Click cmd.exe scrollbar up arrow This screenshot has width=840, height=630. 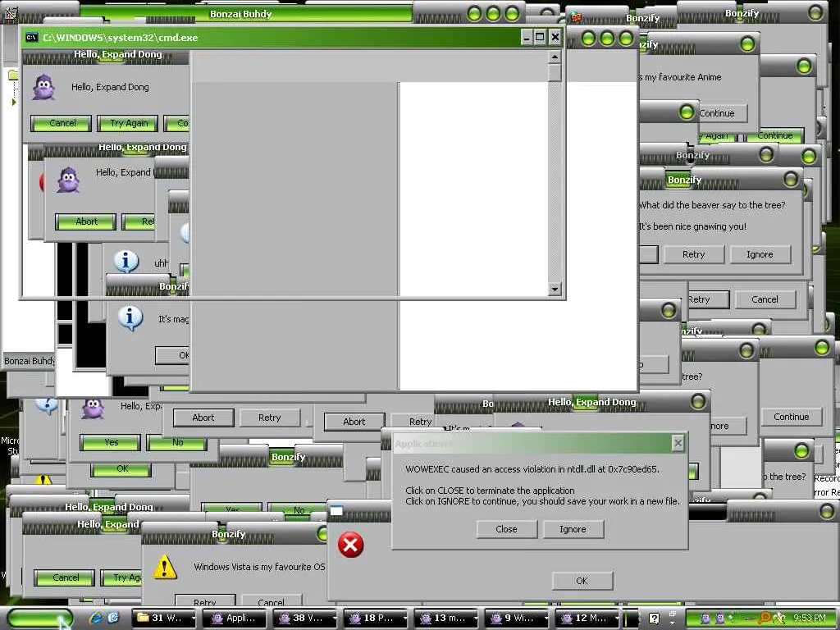555,57
